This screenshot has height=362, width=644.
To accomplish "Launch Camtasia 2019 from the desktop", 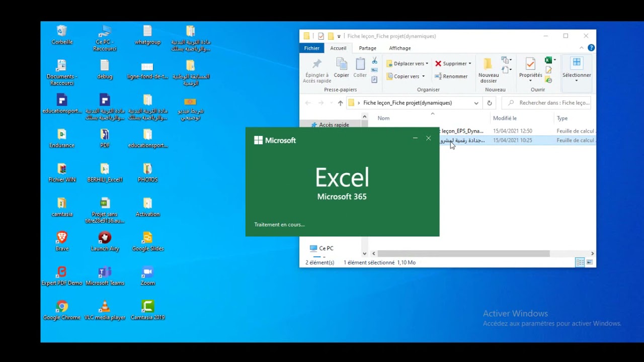I will [x=147, y=310].
